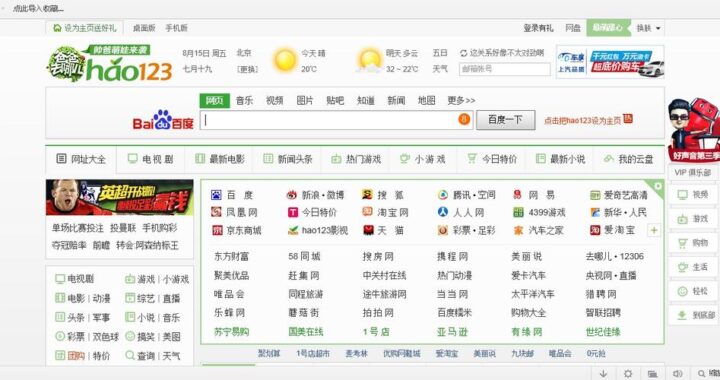Click the site panel settings gear icon
The image size is (720, 380).
[x=658, y=186]
